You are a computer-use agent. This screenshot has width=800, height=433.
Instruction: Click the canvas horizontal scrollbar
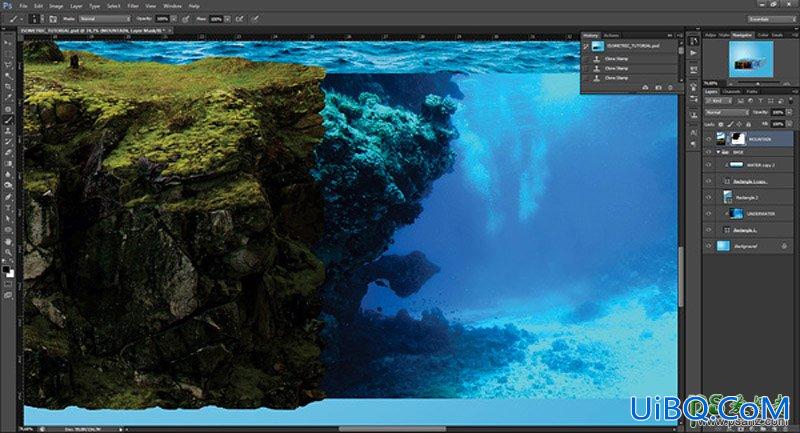393,428
